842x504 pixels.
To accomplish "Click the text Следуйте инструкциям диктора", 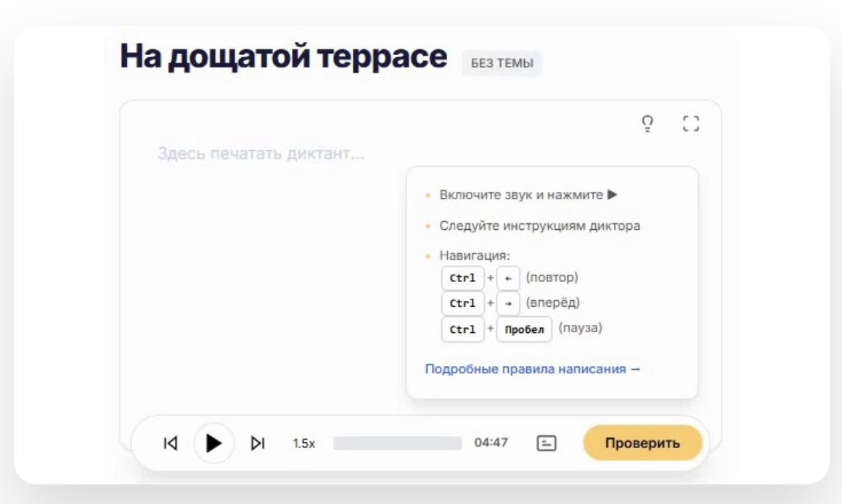I will point(539,226).
